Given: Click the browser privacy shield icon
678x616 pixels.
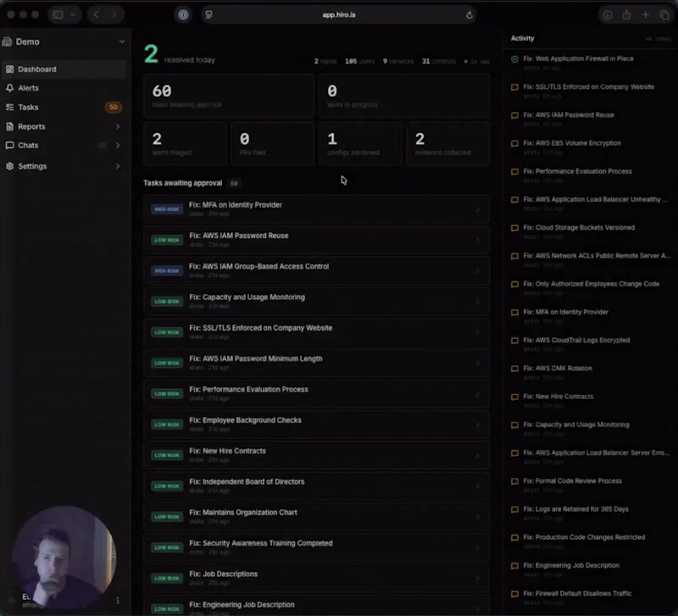Looking at the screenshot, I should click(183, 14).
